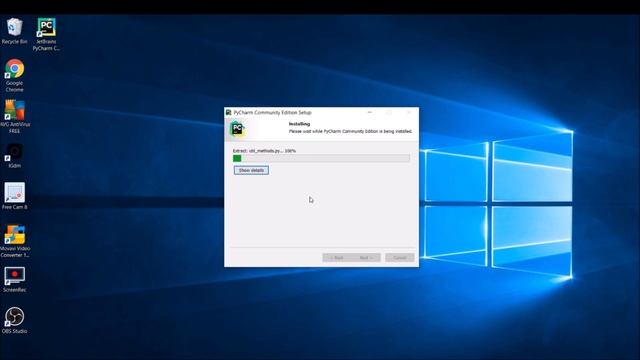Image resolution: width=640 pixels, height=360 pixels.
Task: Click the disabled Next button in the installer
Action: [366, 258]
